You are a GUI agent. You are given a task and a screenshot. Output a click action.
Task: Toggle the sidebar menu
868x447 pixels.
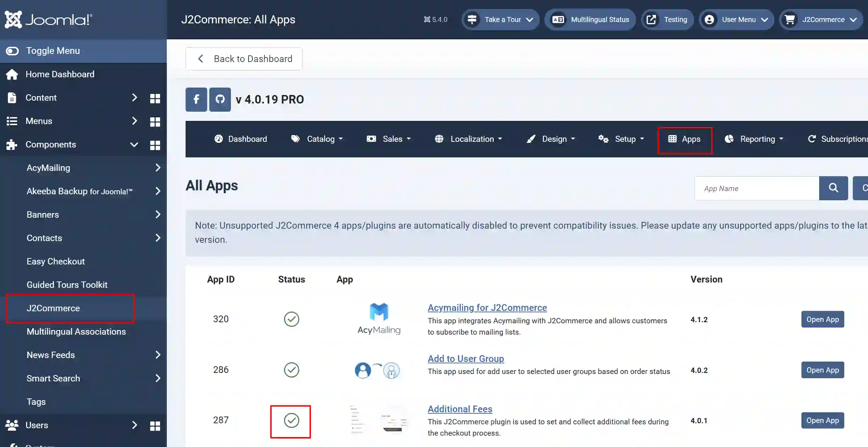coord(83,51)
